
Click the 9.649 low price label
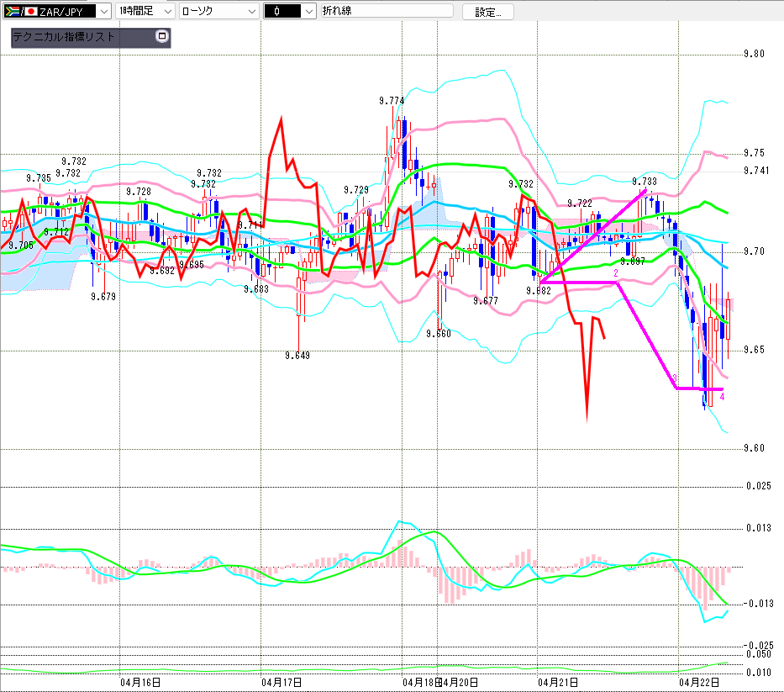(297, 356)
